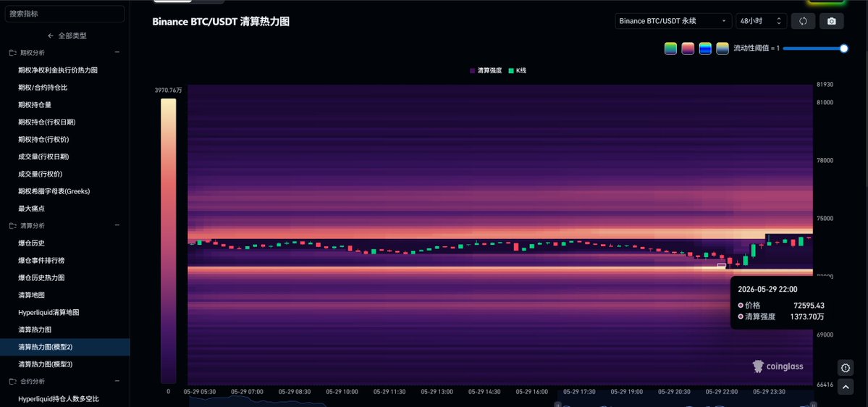Click the 72595.43 price value in tooltip

click(x=809, y=305)
